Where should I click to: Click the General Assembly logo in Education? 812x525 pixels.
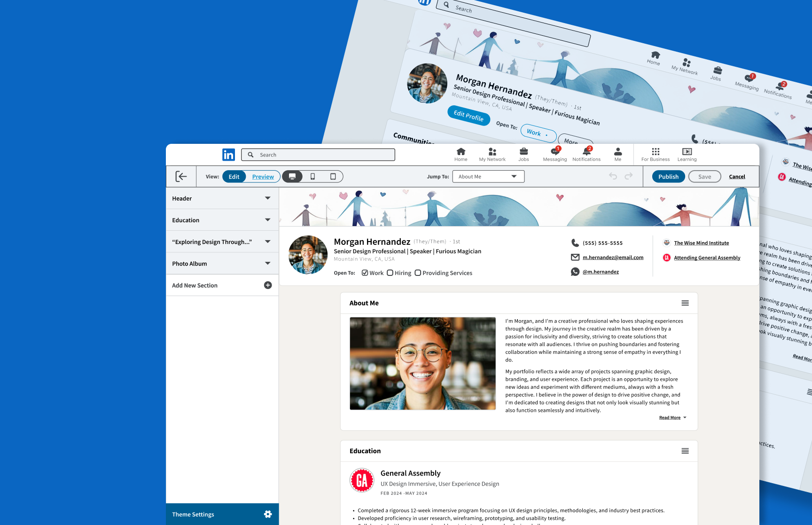pos(362,480)
